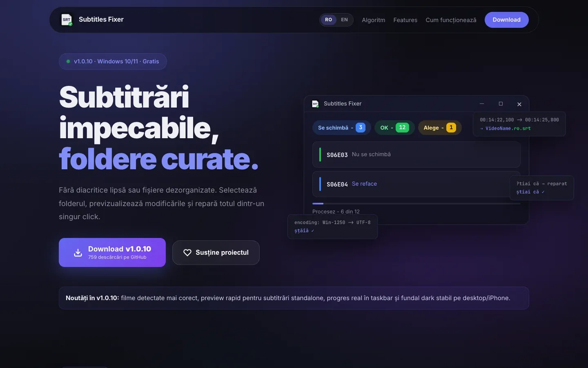Close the Subtitles Fixer preview window
The width and height of the screenshot is (588, 368).
(x=519, y=104)
